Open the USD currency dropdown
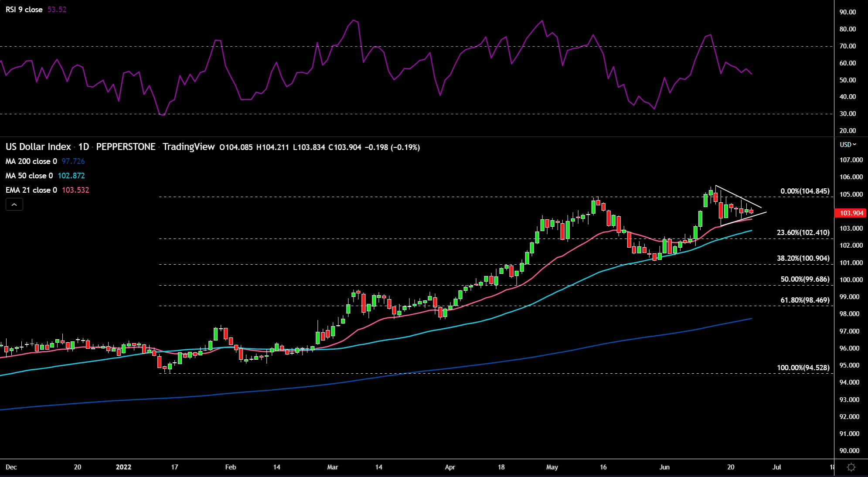 pyautogui.click(x=848, y=145)
